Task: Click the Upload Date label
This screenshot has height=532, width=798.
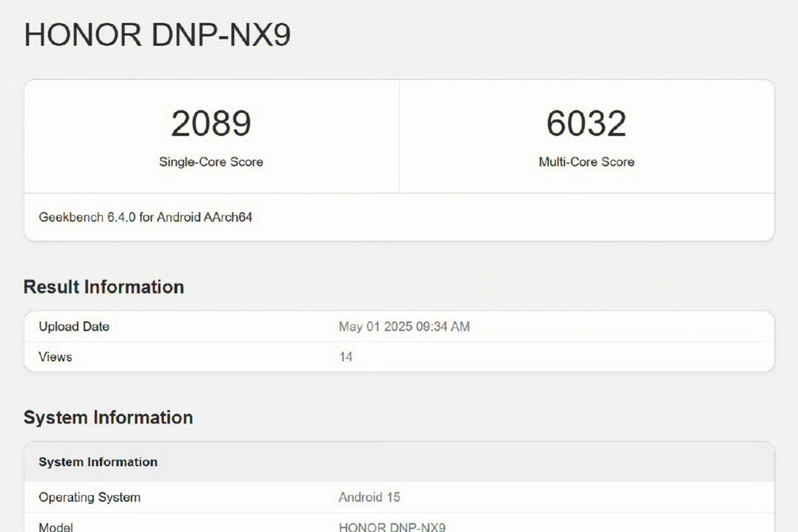Action: pos(74,327)
